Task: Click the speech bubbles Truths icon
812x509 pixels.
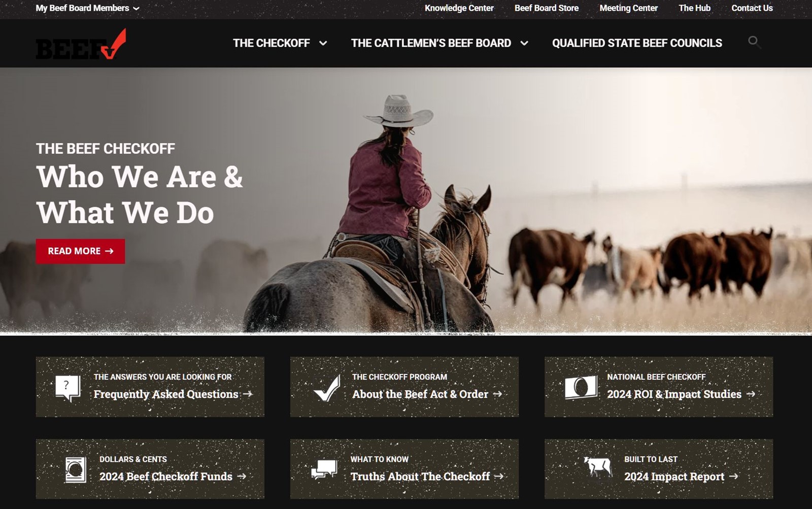Action: coord(324,470)
